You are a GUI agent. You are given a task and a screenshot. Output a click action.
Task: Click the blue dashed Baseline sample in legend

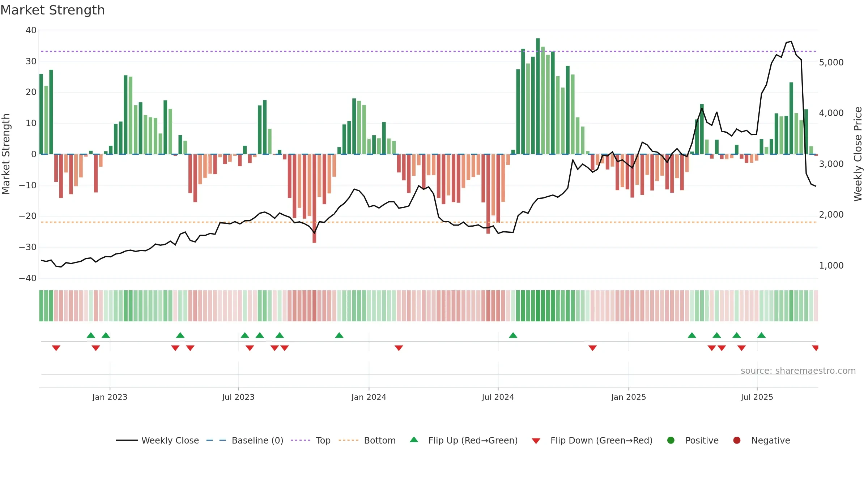(216, 440)
